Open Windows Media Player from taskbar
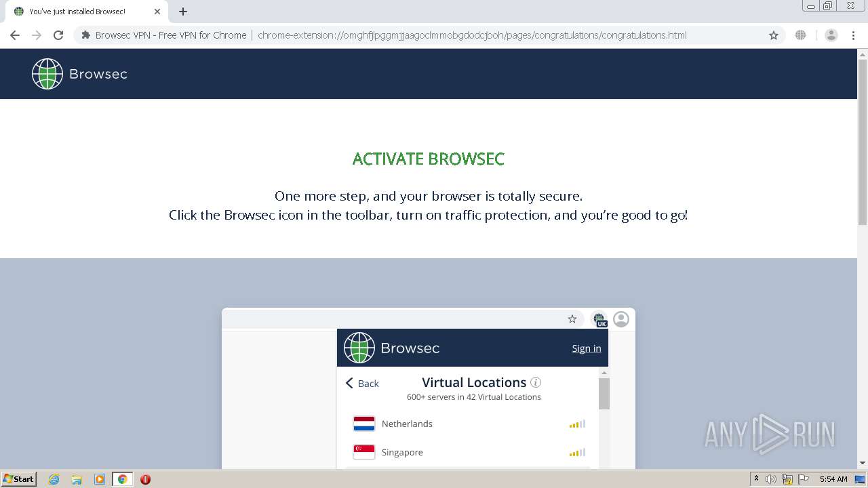Image resolution: width=868 pixels, height=488 pixels. point(100,479)
